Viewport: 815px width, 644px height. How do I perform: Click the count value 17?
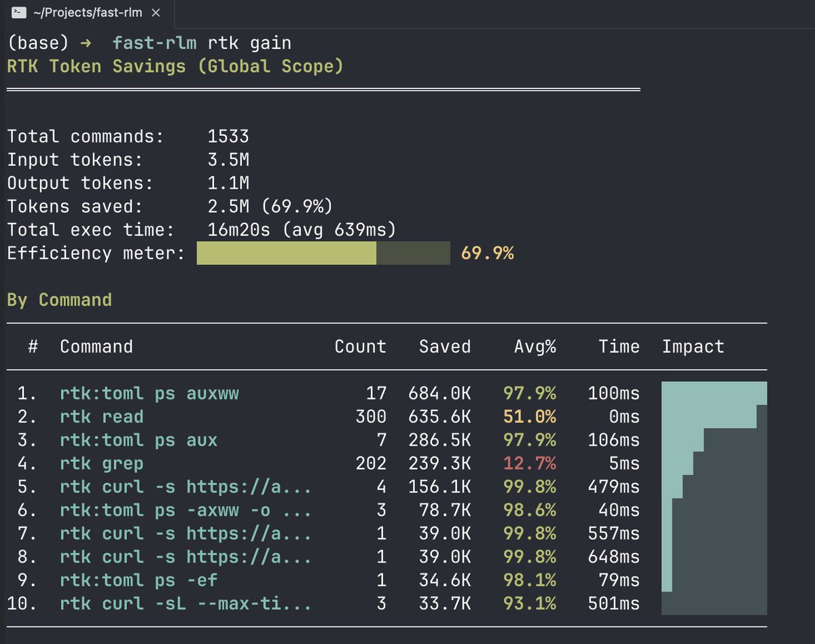click(376, 393)
